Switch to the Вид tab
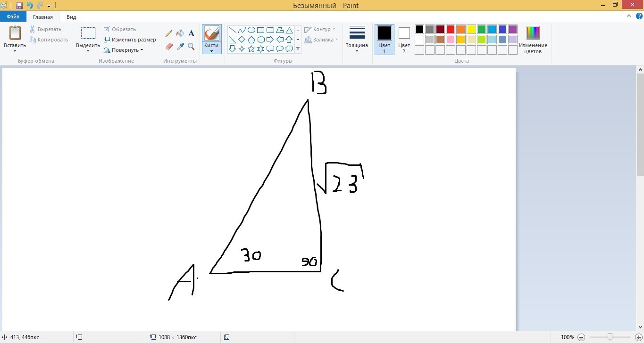 [71, 17]
